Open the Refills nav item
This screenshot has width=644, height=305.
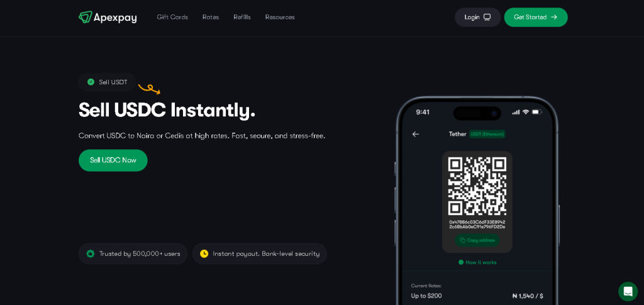tap(242, 17)
